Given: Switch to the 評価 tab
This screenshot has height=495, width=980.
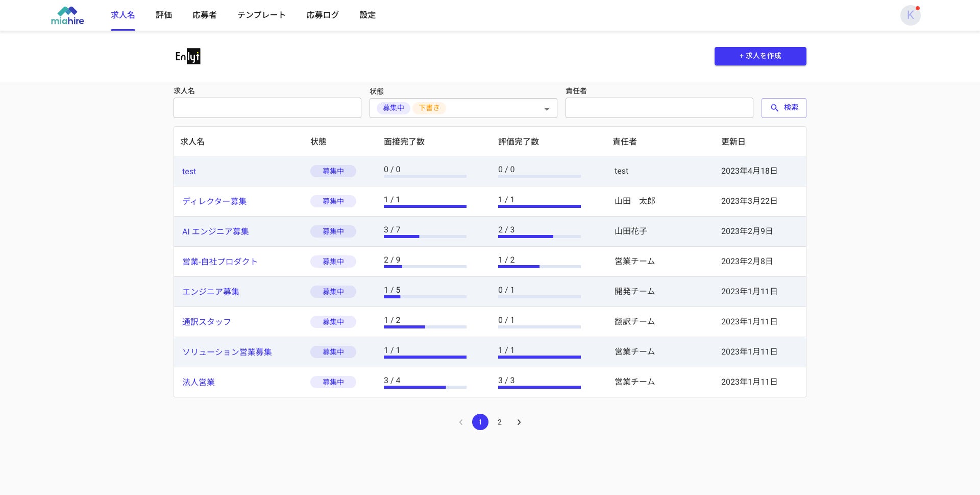Looking at the screenshot, I should [164, 15].
